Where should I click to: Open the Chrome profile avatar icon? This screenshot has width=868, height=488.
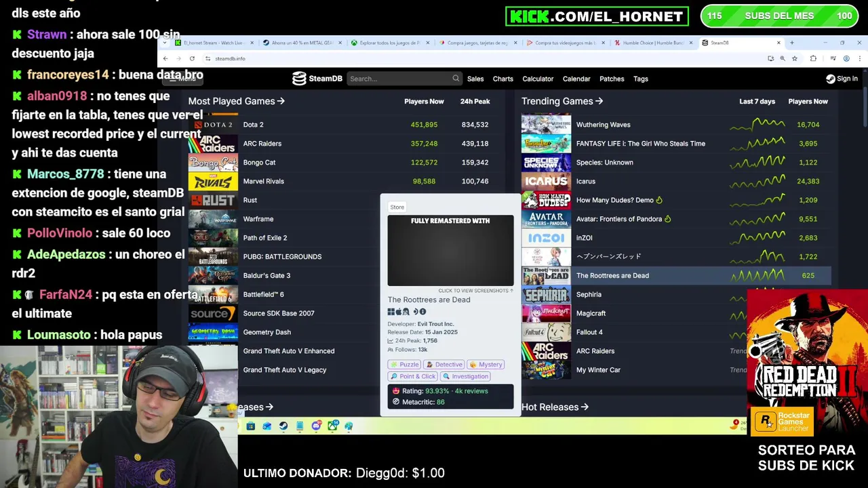(x=846, y=58)
